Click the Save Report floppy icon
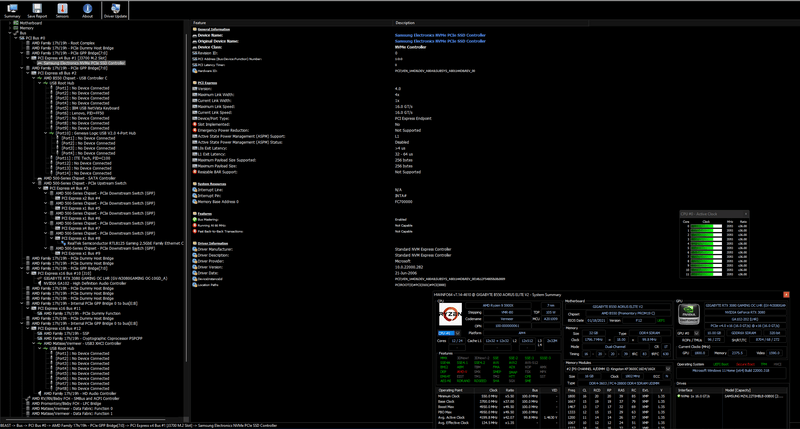This screenshot has height=429, width=800. click(37, 10)
